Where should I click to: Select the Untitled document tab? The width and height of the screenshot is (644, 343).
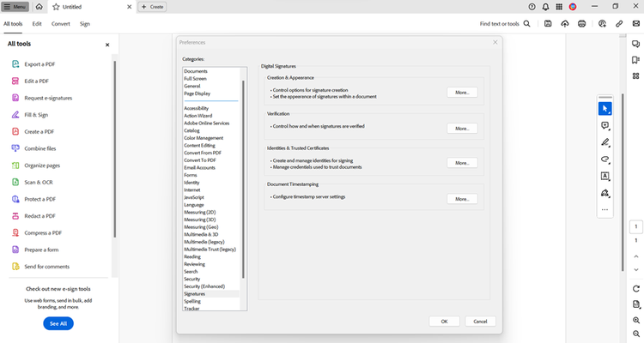pos(92,7)
